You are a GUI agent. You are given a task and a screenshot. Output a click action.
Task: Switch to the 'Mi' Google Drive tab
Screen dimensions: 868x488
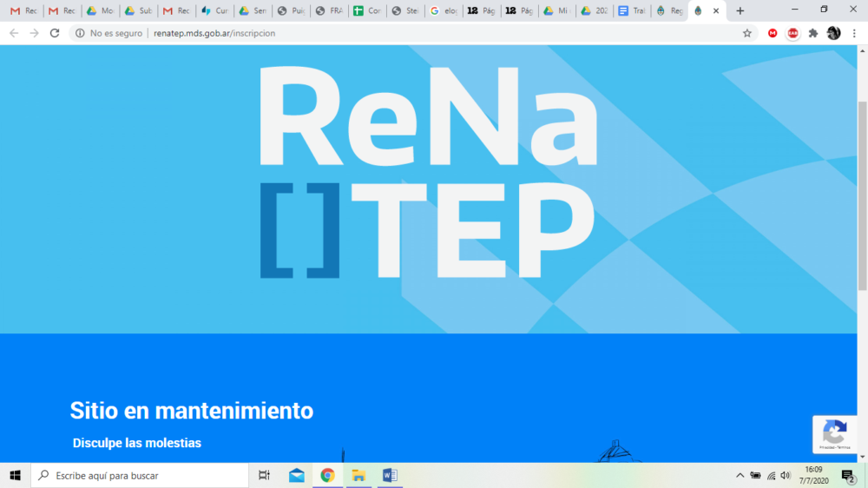(x=557, y=10)
